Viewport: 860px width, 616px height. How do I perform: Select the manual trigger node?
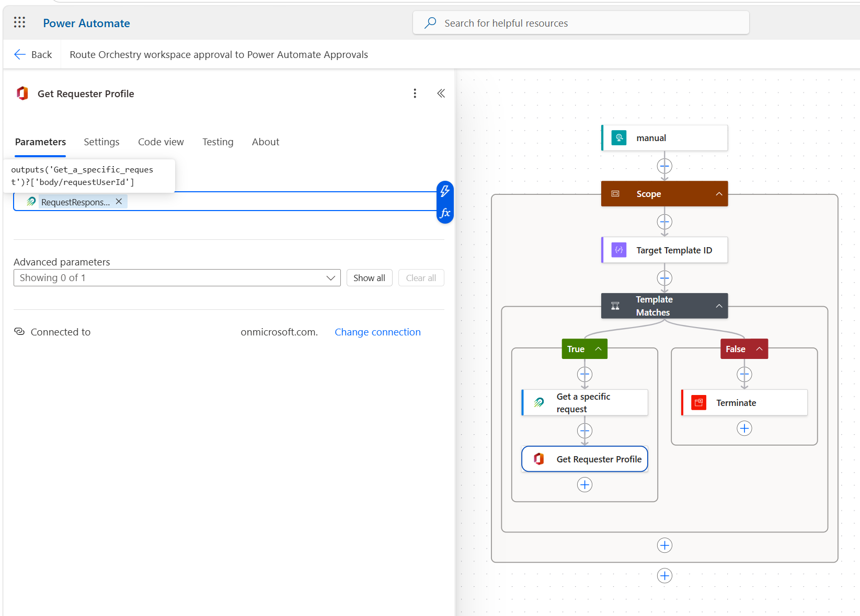point(664,138)
